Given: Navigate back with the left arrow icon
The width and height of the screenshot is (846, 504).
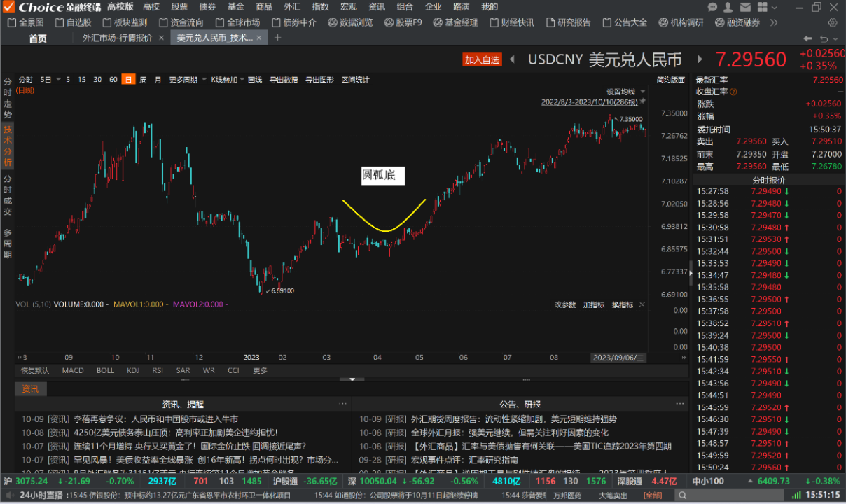Looking at the screenshot, I should [808, 38].
